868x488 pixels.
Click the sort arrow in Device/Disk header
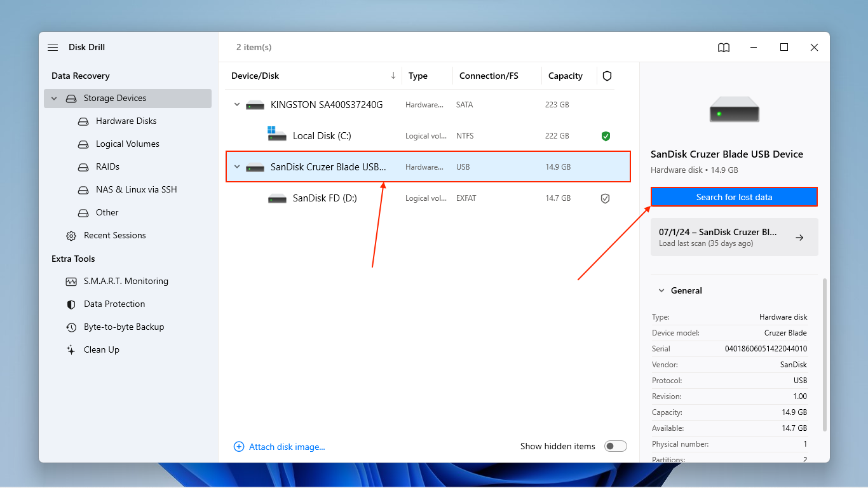click(x=393, y=76)
